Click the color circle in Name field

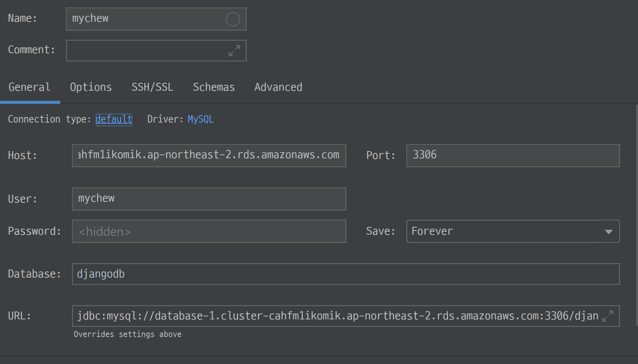coord(233,19)
